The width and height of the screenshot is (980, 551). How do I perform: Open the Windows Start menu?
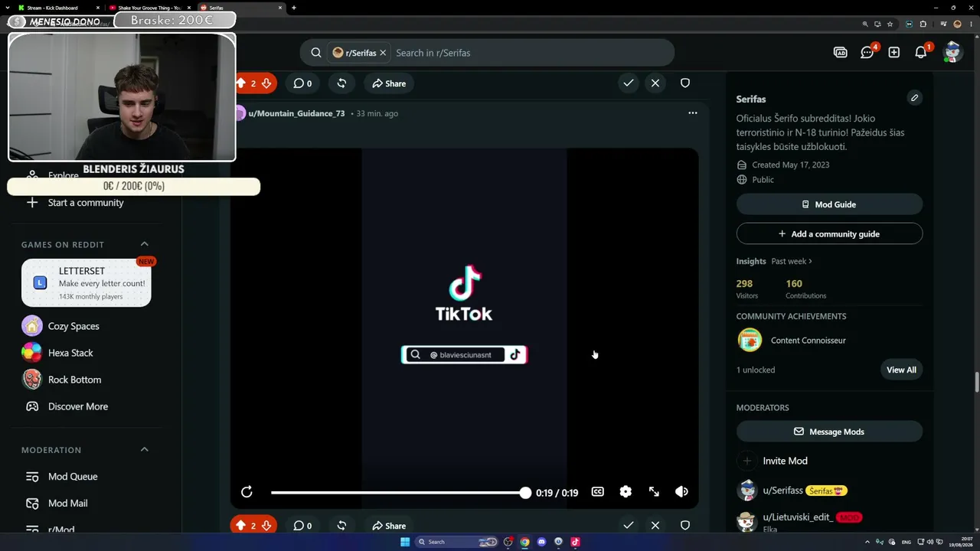pyautogui.click(x=405, y=542)
